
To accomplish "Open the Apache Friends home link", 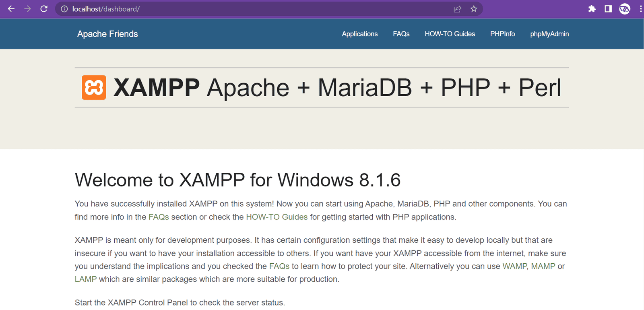I will 107,34.
